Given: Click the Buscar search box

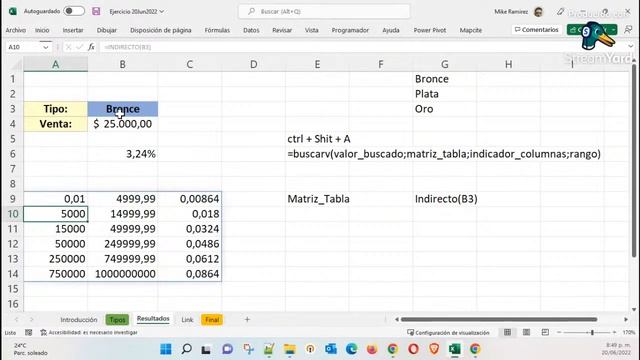Looking at the screenshot, I should click(324, 11).
